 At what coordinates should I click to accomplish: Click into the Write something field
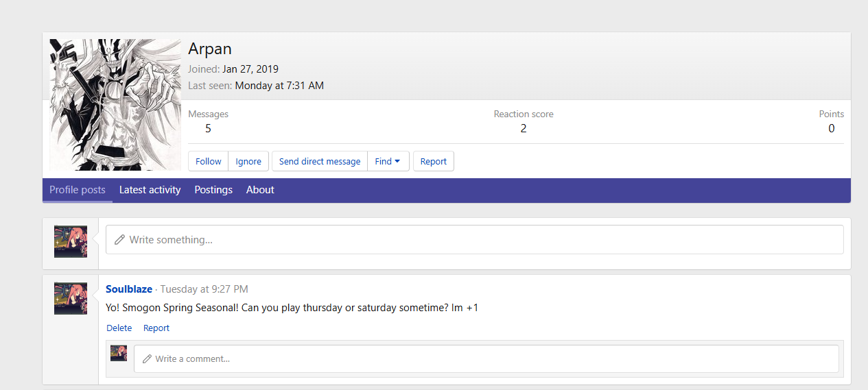tap(473, 240)
